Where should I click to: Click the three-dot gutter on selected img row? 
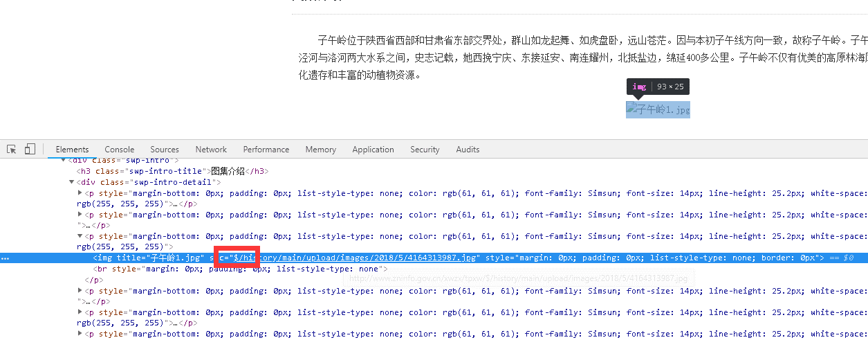(x=6, y=258)
